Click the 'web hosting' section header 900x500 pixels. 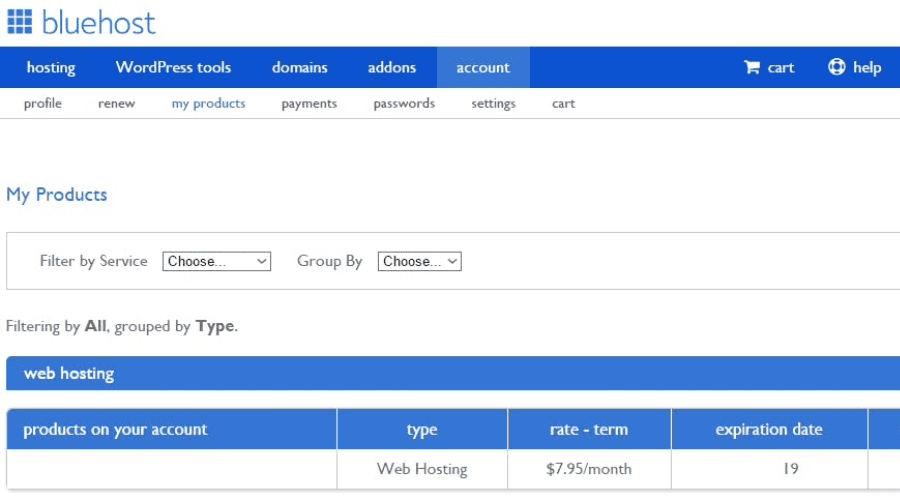coord(453,373)
